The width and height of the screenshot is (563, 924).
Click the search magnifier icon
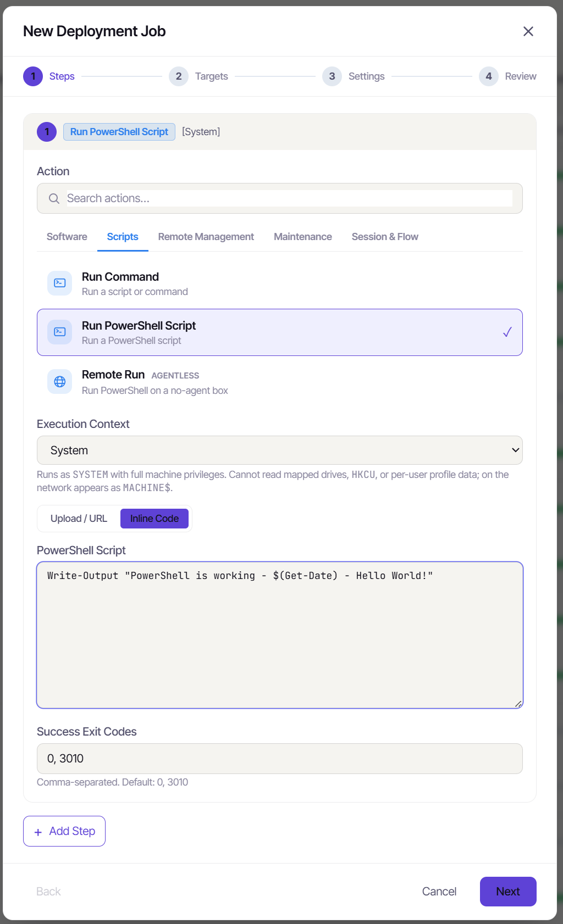click(x=54, y=198)
